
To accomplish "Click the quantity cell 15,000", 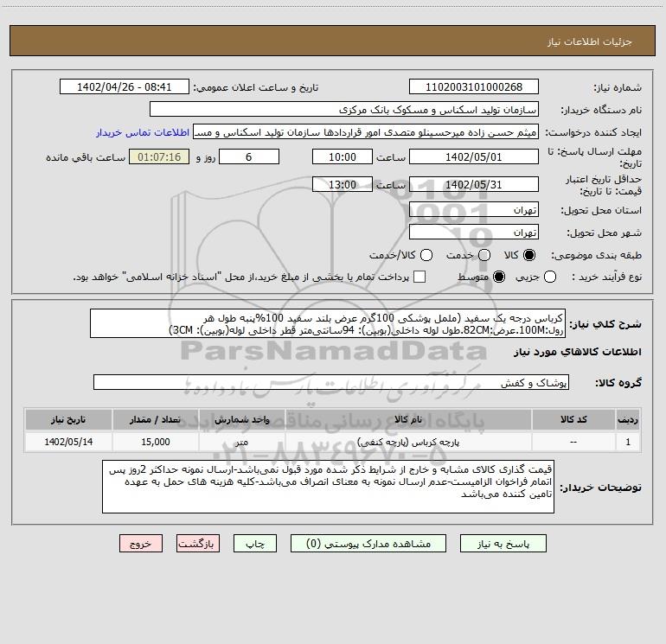I will (156, 442).
